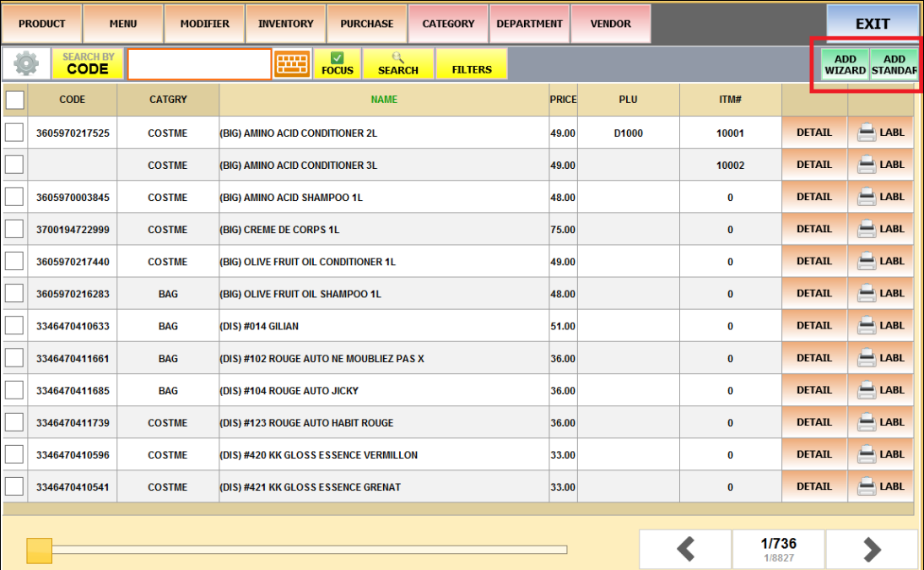Change the SEARCH BY CODE mode
924x570 pixels.
click(x=88, y=64)
